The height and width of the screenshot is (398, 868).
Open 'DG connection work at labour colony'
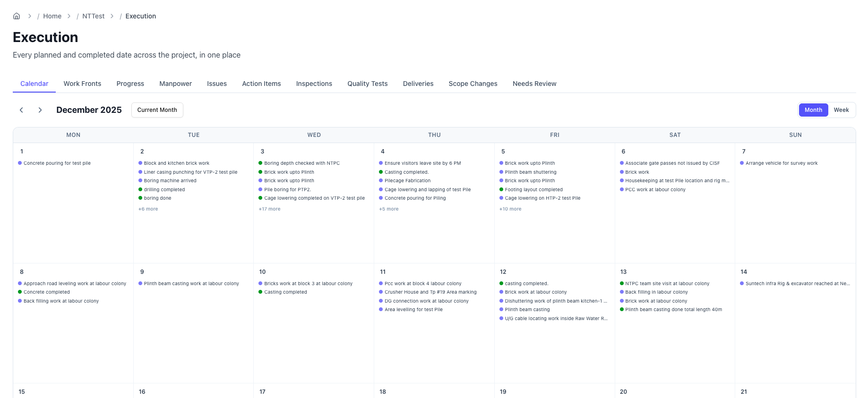[x=424, y=301]
